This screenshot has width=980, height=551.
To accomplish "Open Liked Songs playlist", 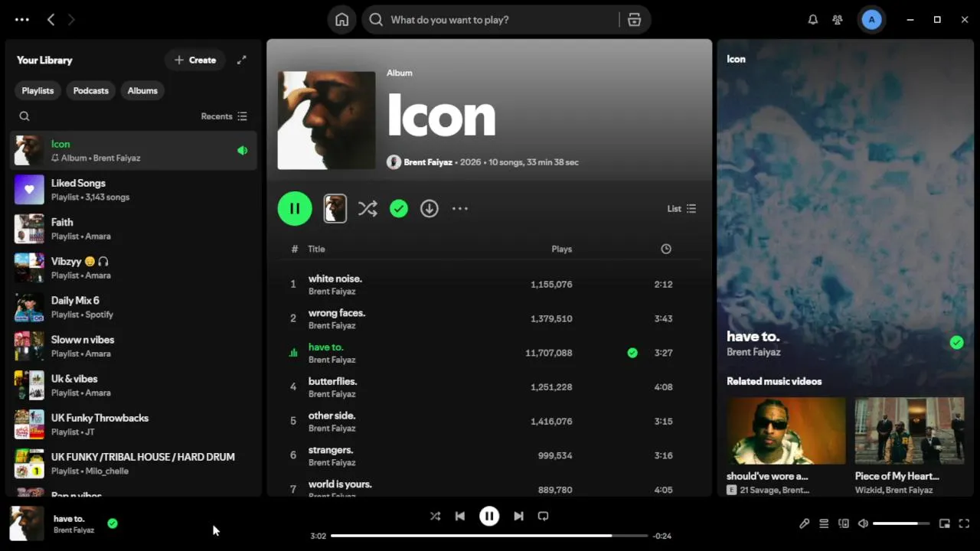I will 133,190.
